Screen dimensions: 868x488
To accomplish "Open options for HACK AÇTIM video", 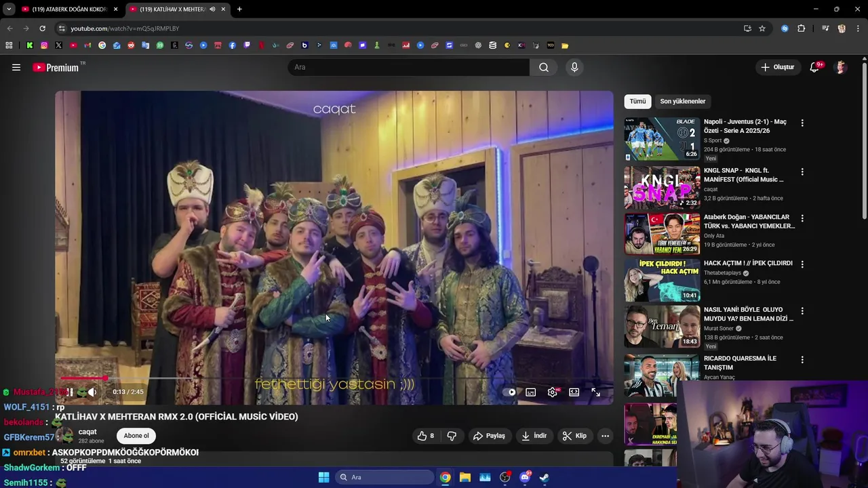I will tap(802, 264).
